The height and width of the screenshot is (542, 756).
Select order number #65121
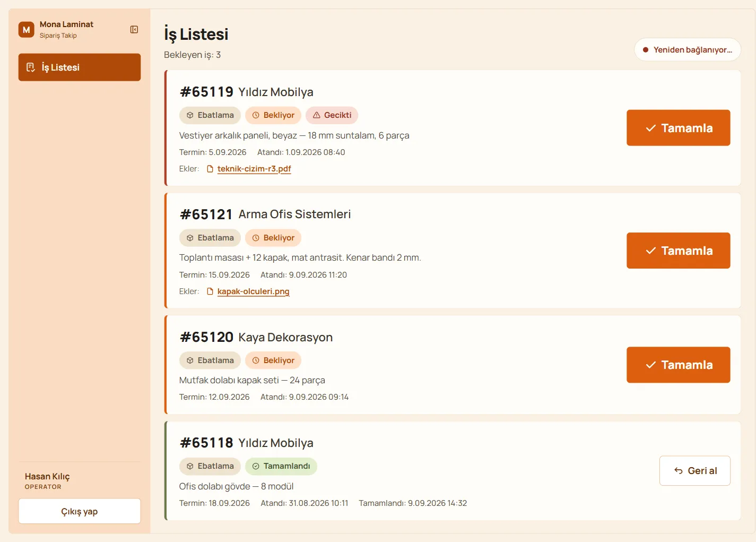206,214
